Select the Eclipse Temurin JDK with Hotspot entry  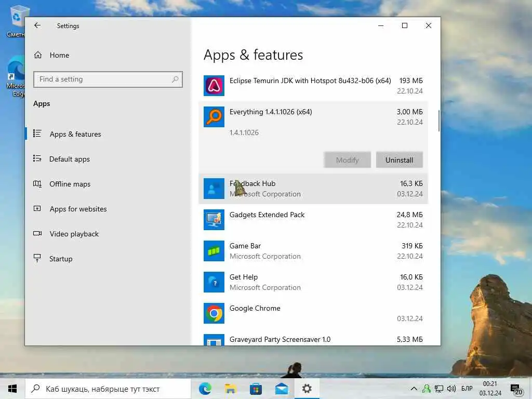313,86
